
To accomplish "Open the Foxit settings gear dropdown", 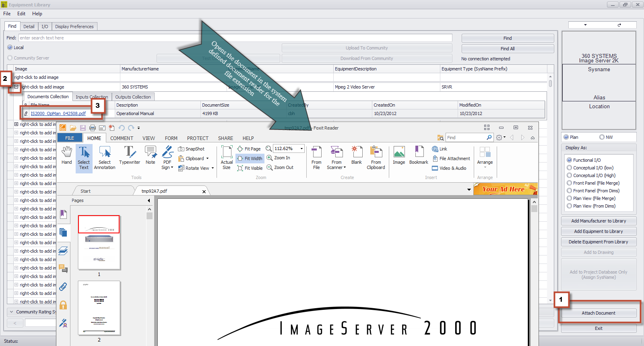I will [501, 138].
